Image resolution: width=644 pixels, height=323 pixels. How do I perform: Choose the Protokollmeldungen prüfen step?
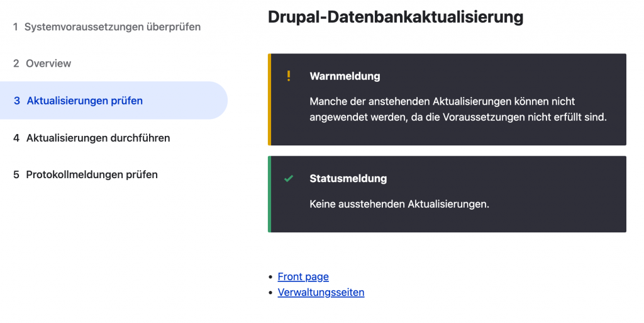(x=92, y=174)
